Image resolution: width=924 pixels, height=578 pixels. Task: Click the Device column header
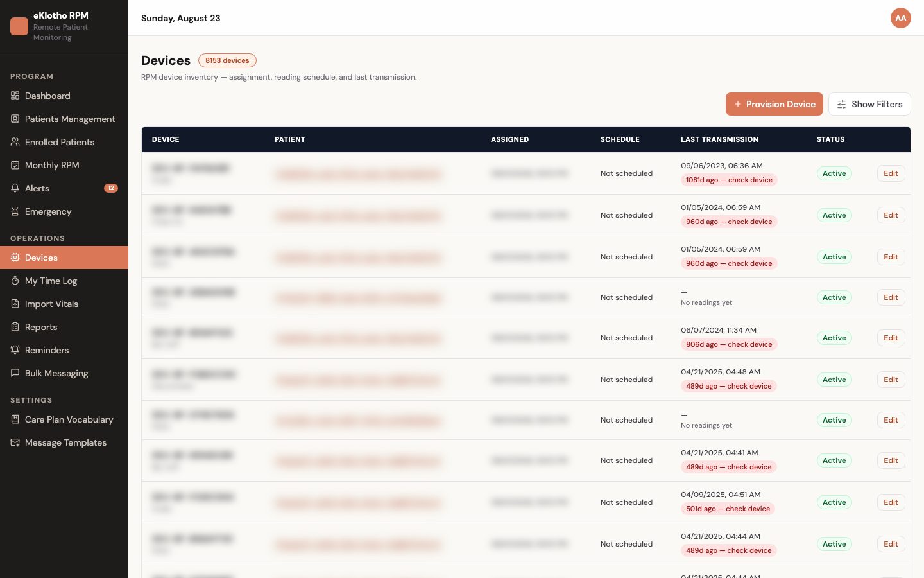pos(166,139)
